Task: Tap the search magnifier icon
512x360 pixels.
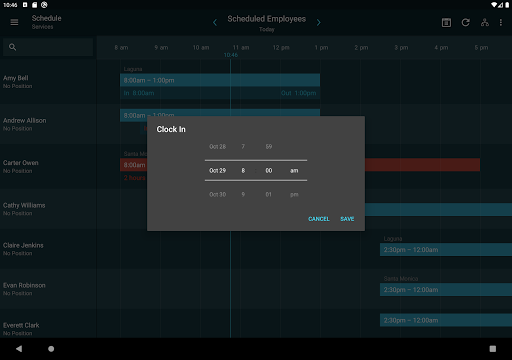Action: tap(12, 47)
